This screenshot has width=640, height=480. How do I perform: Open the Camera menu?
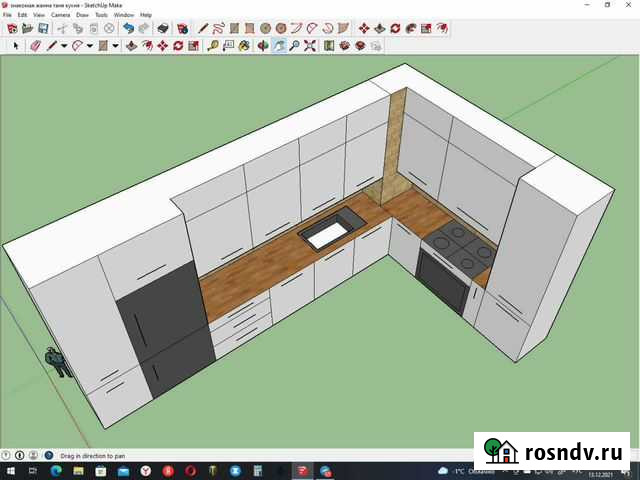click(x=60, y=16)
